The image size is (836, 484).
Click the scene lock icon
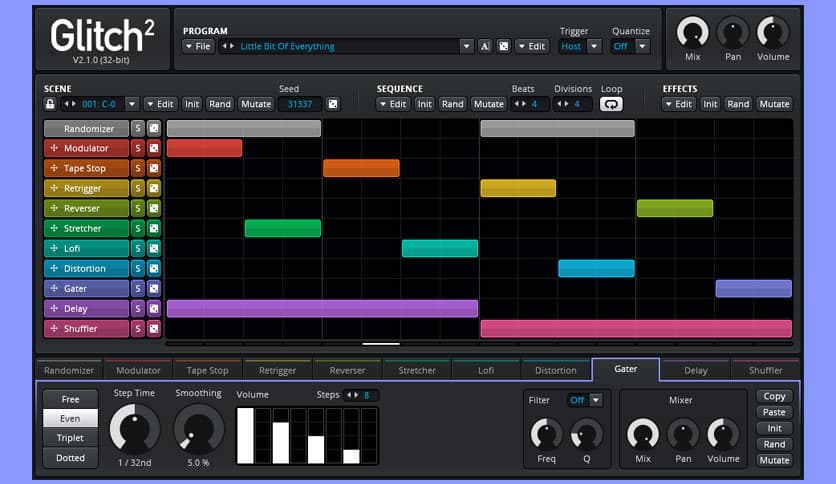tap(50, 104)
